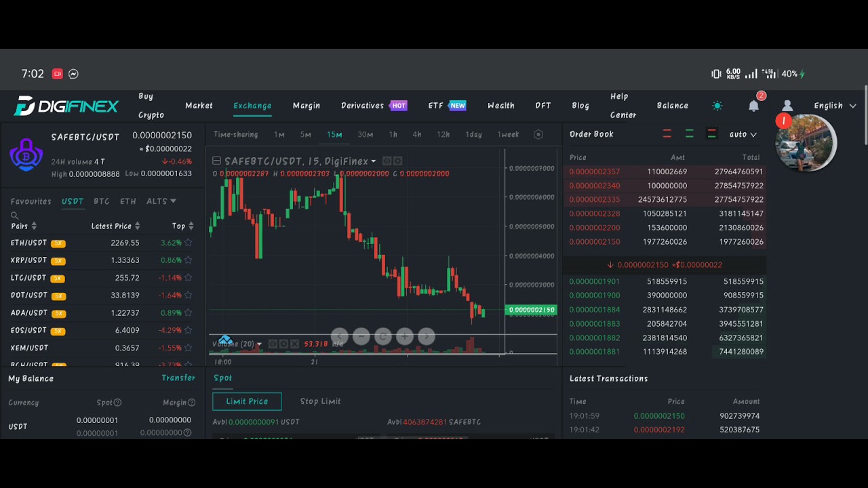The width and height of the screenshot is (868, 488).
Task: Toggle light/dark theme sun icon
Action: pos(717,106)
